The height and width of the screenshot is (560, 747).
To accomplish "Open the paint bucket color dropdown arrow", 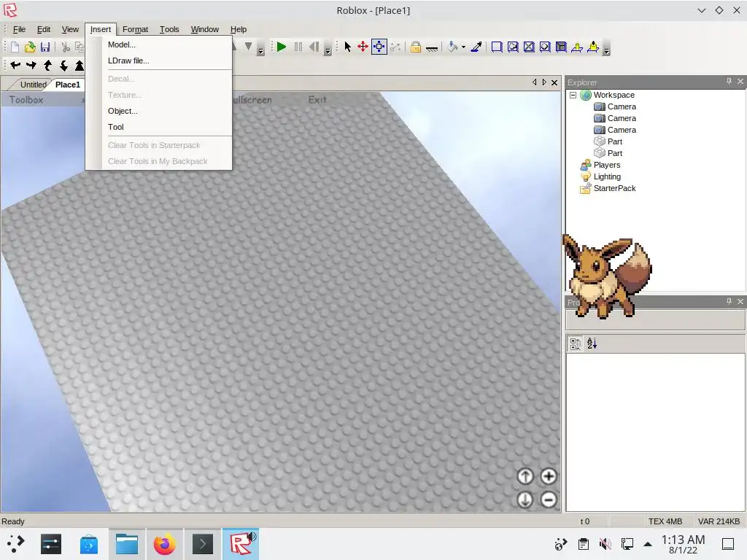I will (x=463, y=47).
